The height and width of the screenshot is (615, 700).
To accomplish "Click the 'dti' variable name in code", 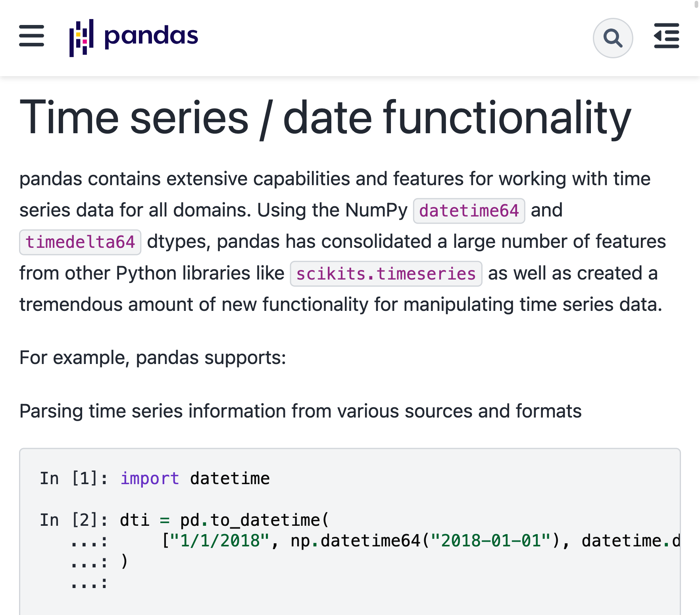I will (x=135, y=520).
